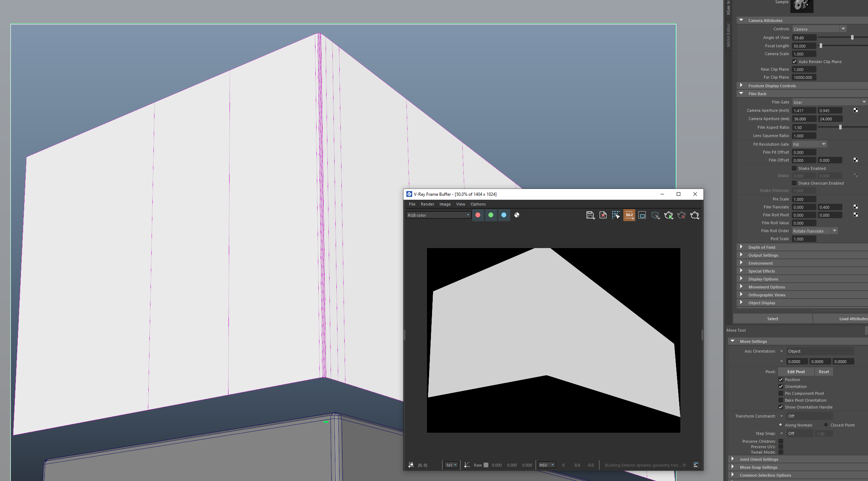
Task: Enable Pin Component Pivot
Action: pos(781,393)
